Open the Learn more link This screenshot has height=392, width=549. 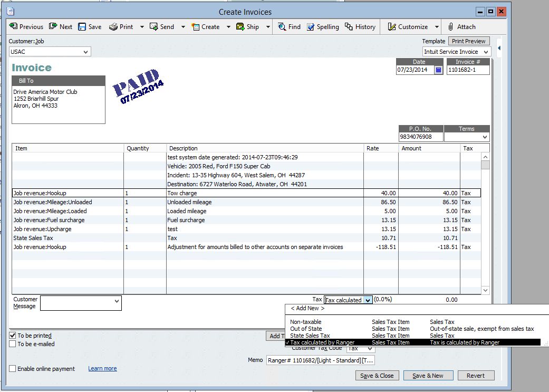coord(102,369)
